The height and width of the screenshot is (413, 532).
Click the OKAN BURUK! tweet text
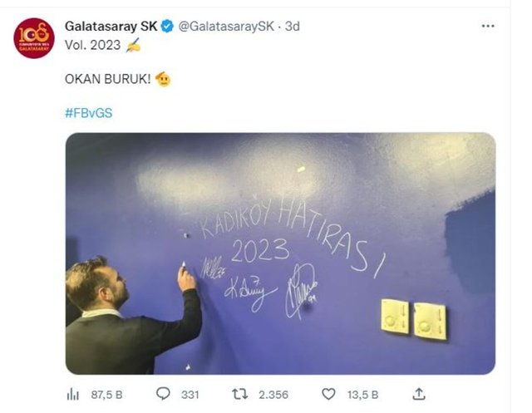click(x=107, y=79)
